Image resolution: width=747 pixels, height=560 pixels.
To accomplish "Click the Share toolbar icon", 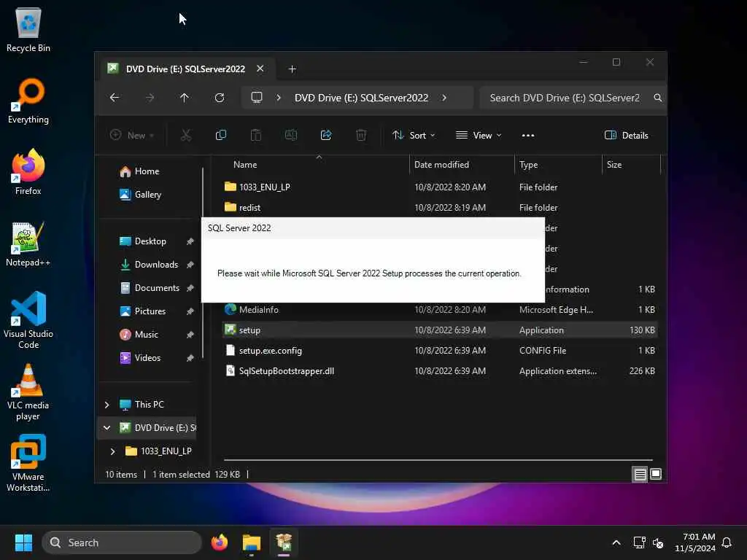I will [326, 135].
